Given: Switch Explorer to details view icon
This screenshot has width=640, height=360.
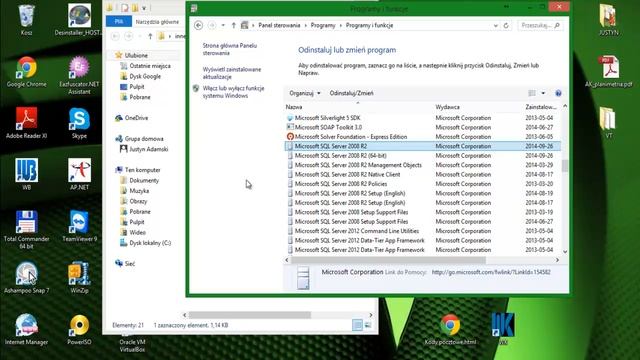Looking at the screenshot, I should click(357, 325).
